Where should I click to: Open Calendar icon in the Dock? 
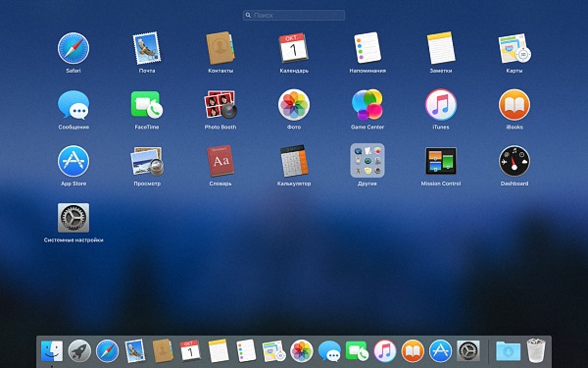click(190, 350)
